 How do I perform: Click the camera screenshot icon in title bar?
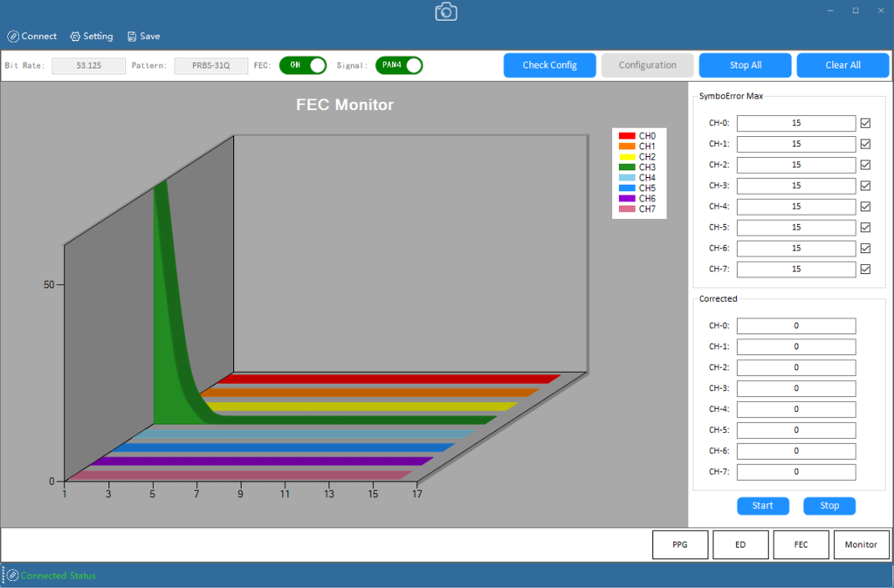click(446, 11)
